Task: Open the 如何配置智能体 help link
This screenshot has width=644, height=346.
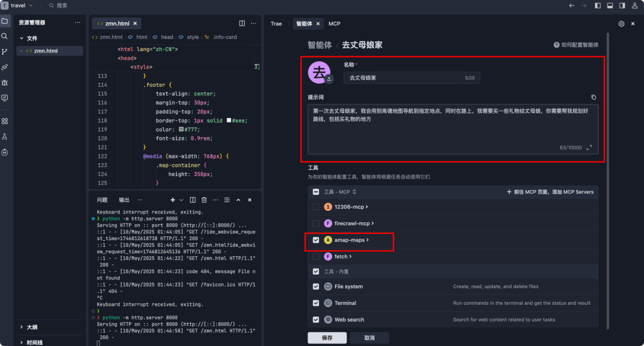Action: pos(576,45)
